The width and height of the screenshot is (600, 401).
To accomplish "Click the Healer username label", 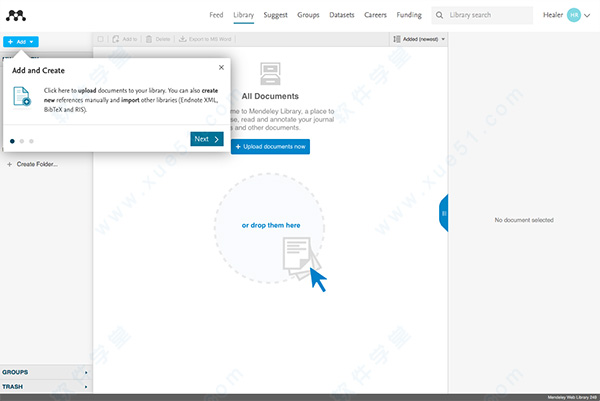I will click(x=553, y=15).
